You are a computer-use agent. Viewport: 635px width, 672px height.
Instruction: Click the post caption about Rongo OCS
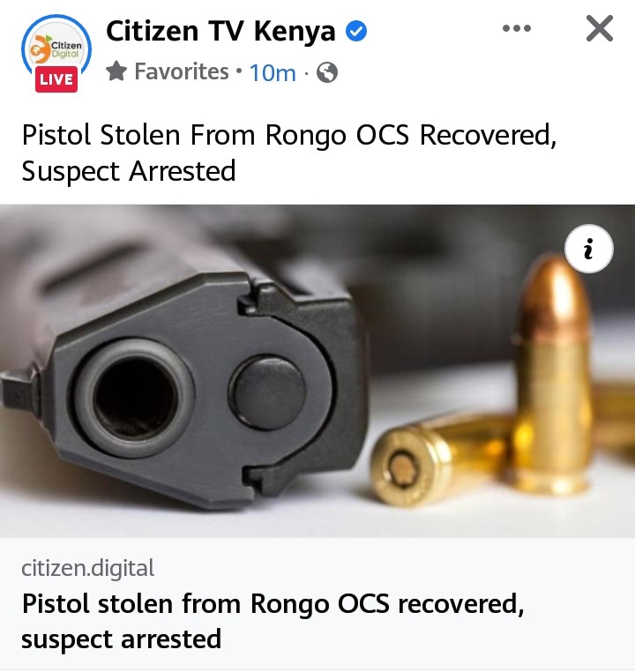click(x=289, y=153)
